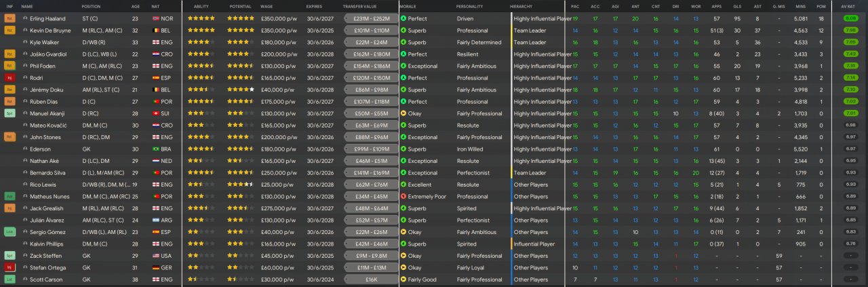Click Haaland's £231M - £252M transfer value
The image size is (868, 287).
[372, 19]
